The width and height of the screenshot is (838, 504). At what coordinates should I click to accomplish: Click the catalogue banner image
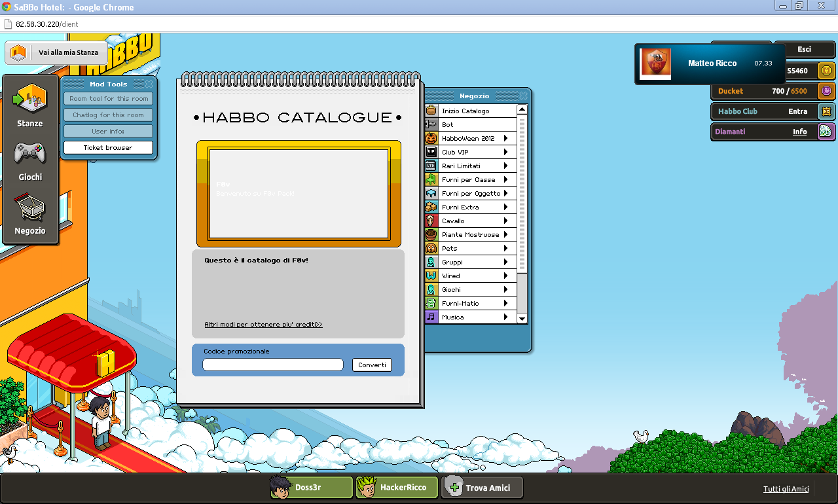click(x=299, y=194)
